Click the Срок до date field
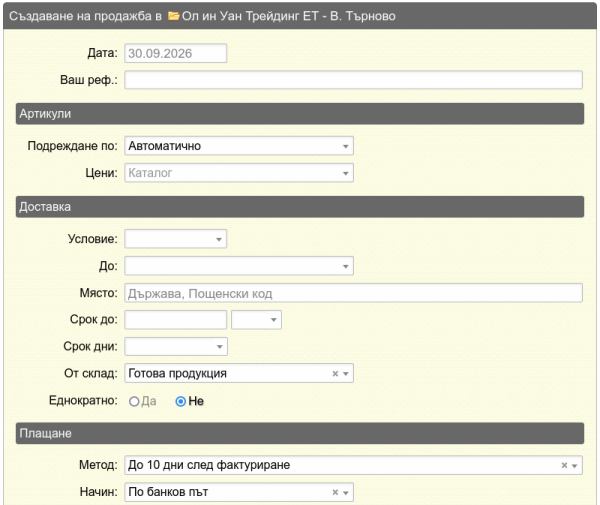The height and width of the screenshot is (505, 600). pyautogui.click(x=176, y=320)
